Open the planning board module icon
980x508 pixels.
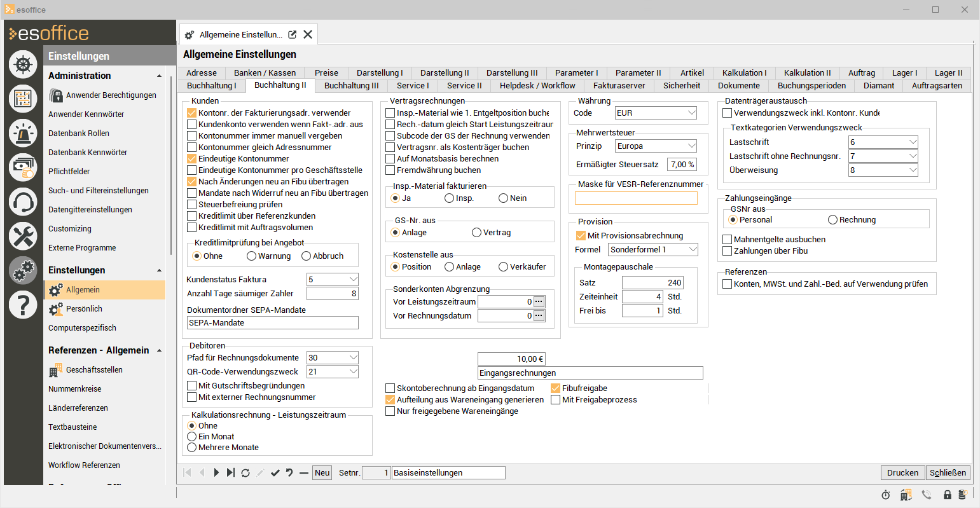23,99
